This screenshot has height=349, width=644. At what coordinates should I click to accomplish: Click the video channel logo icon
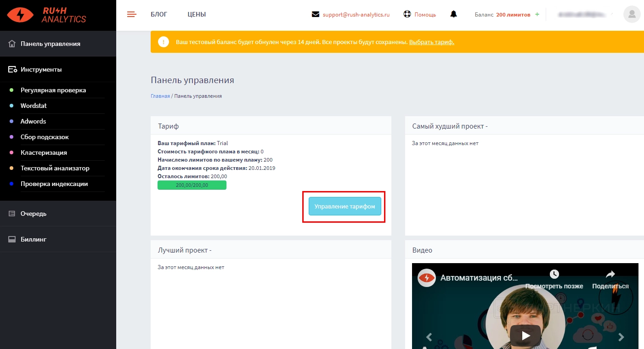tap(427, 278)
